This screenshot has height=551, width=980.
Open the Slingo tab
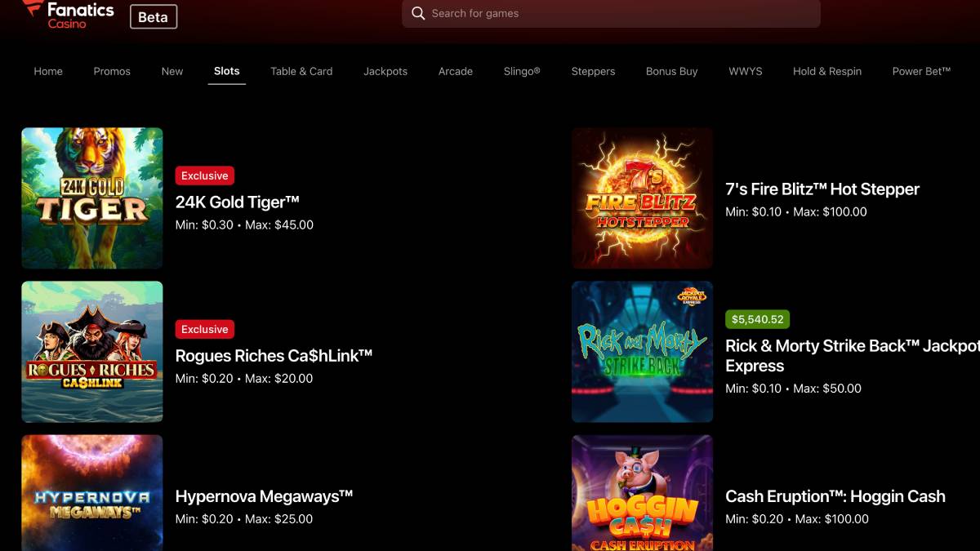tap(522, 71)
